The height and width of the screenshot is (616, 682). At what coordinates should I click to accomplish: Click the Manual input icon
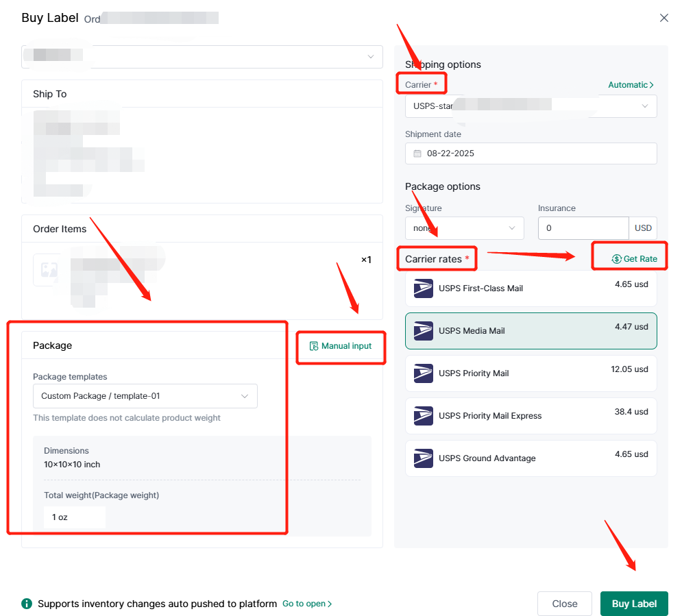314,346
